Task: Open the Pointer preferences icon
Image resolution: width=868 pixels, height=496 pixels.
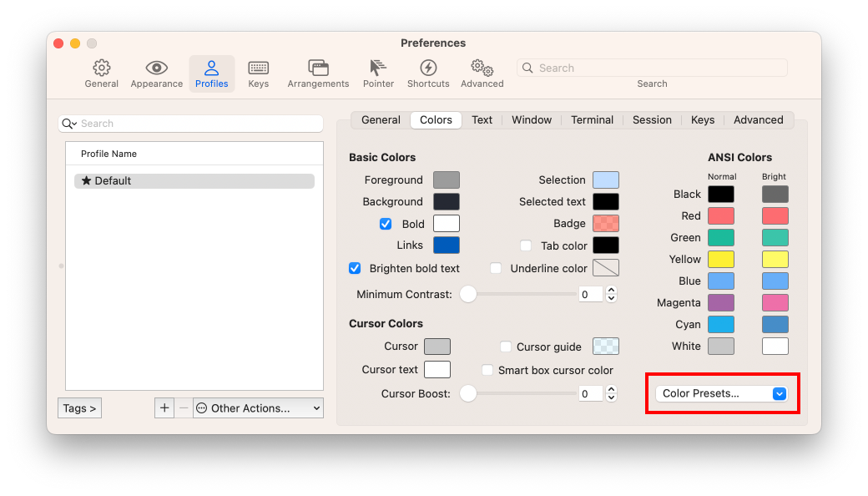Action: point(378,68)
